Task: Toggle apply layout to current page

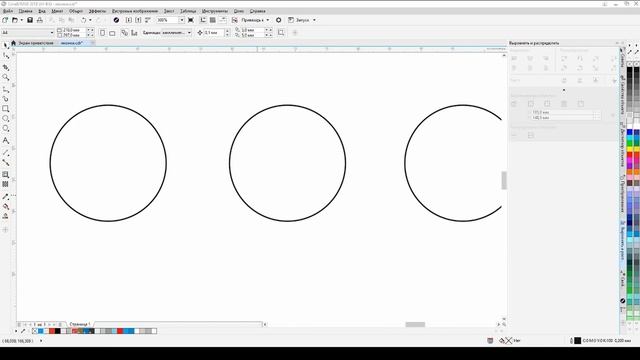Action: tap(134, 33)
